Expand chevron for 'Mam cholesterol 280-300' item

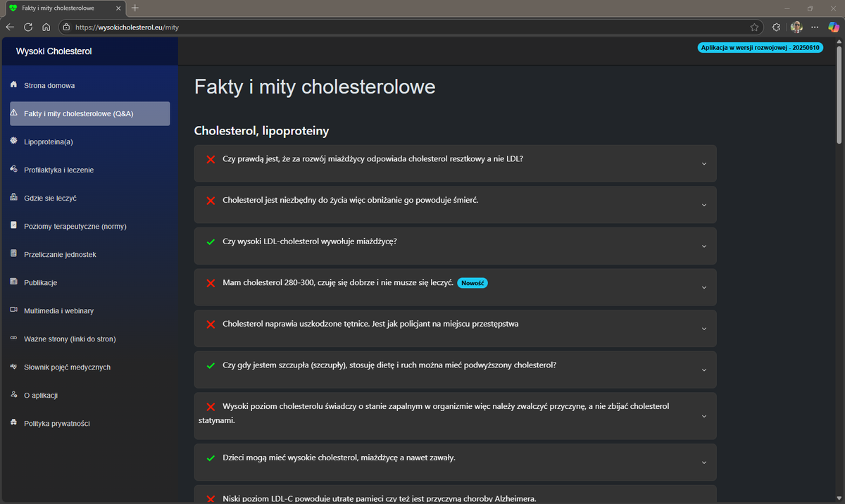703,287
